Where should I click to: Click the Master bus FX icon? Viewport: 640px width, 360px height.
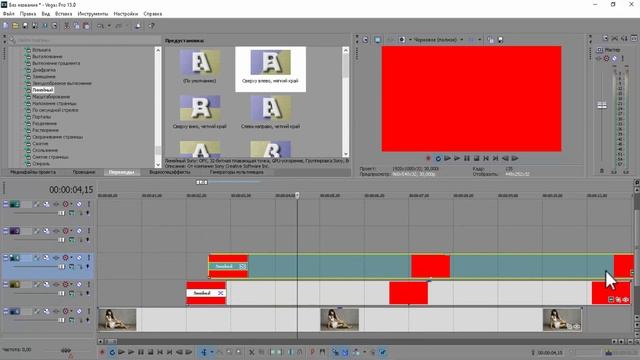click(598, 58)
